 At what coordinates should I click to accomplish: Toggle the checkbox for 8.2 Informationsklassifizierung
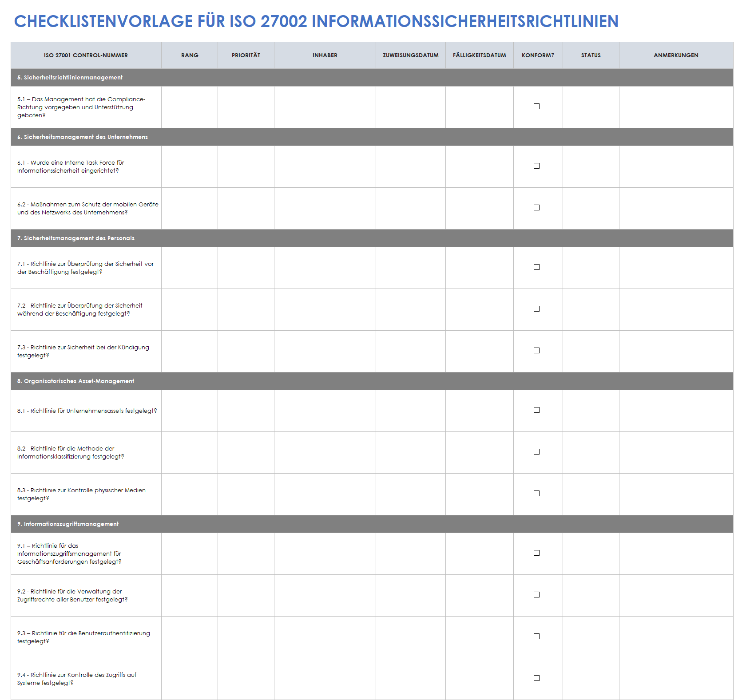(536, 452)
